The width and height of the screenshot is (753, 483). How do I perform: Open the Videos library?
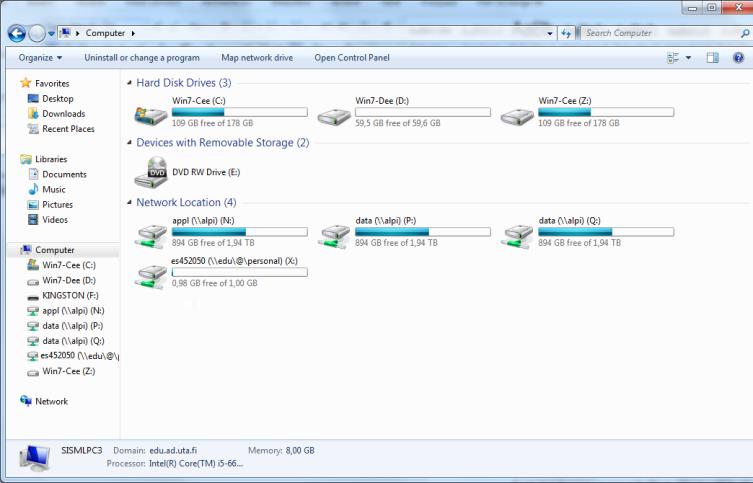[55, 219]
